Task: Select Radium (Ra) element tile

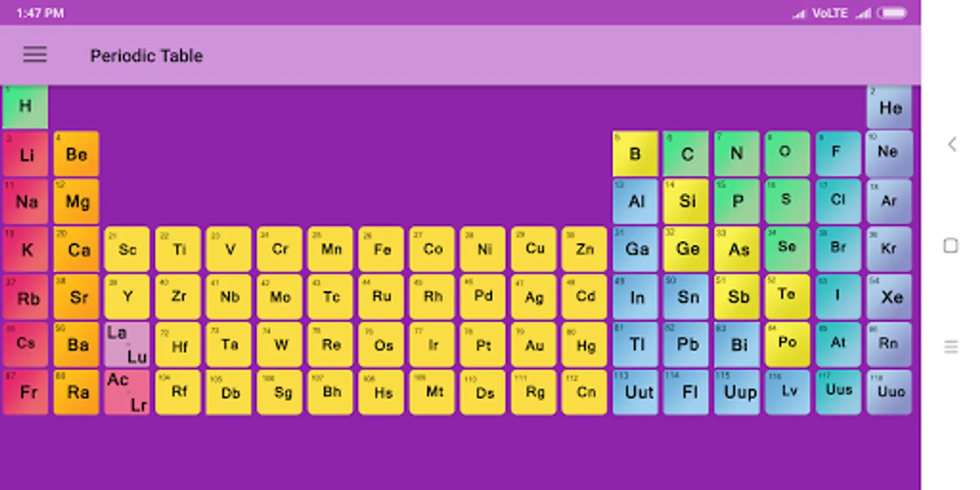Action: pyautogui.click(x=76, y=392)
